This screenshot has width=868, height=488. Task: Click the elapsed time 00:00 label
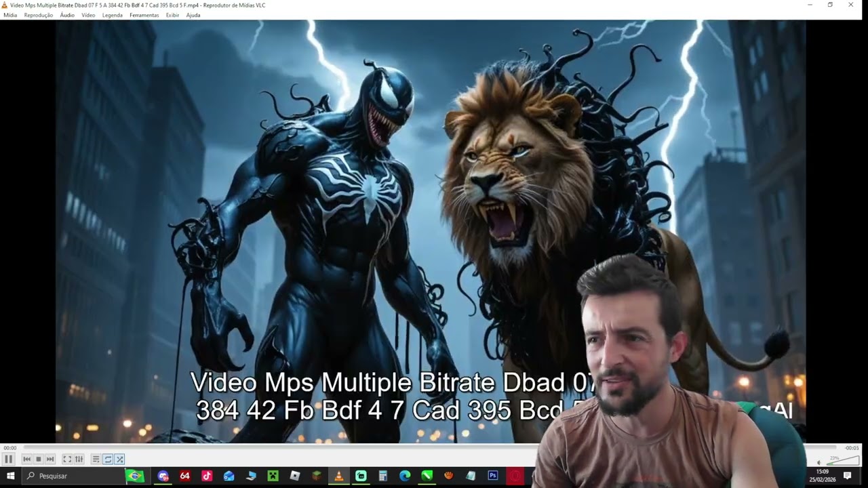9,448
